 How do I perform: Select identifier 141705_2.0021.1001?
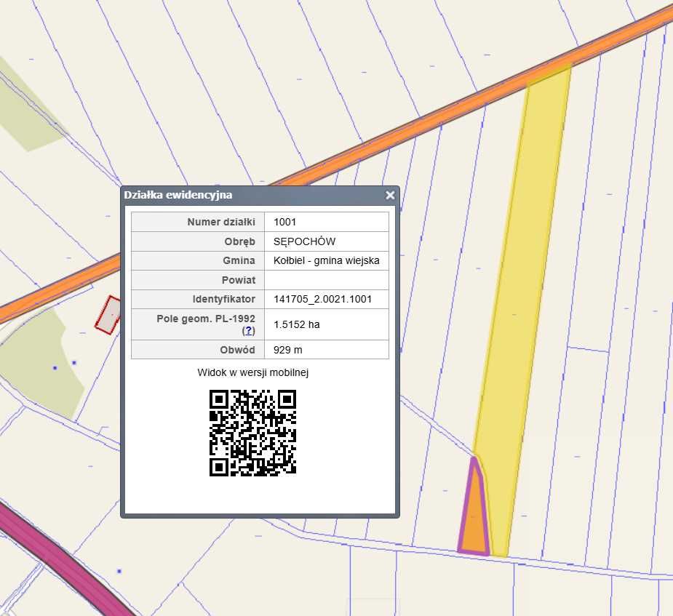(322, 299)
